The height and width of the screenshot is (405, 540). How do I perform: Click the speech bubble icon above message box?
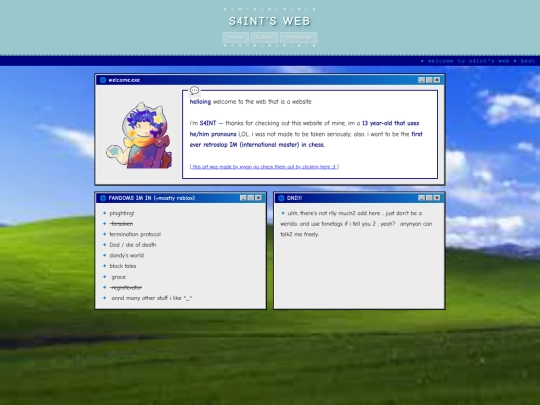point(194,90)
